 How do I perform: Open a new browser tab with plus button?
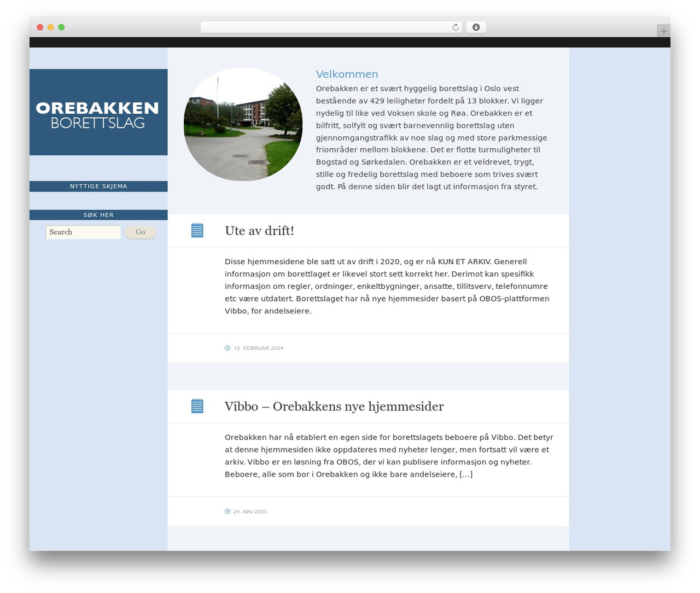(663, 31)
